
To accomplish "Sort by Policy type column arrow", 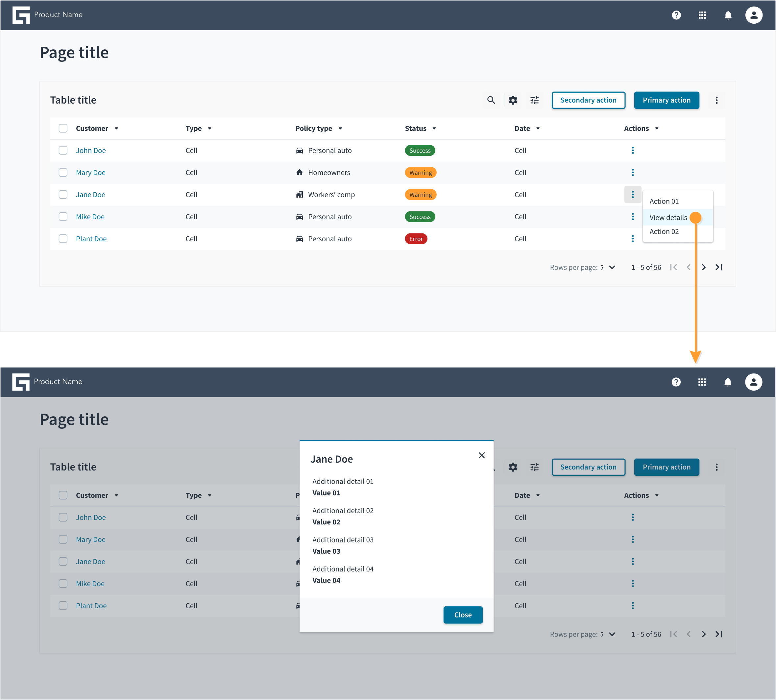I will [x=340, y=129].
